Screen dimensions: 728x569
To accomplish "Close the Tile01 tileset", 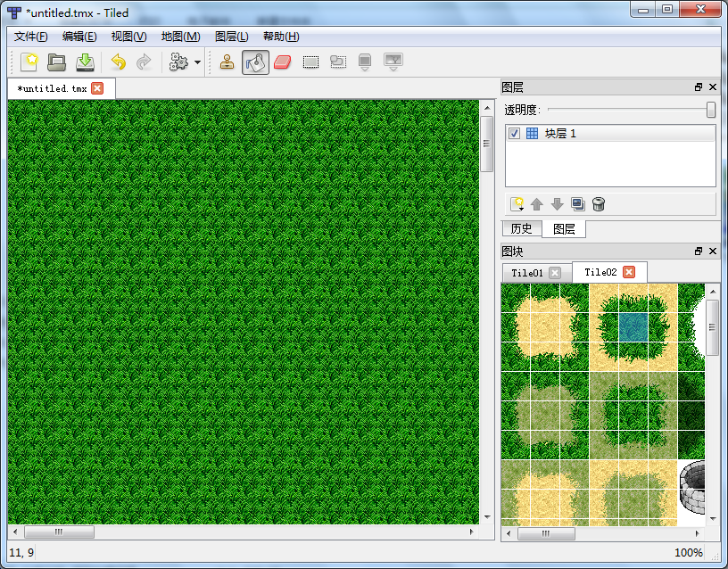I will coord(555,273).
